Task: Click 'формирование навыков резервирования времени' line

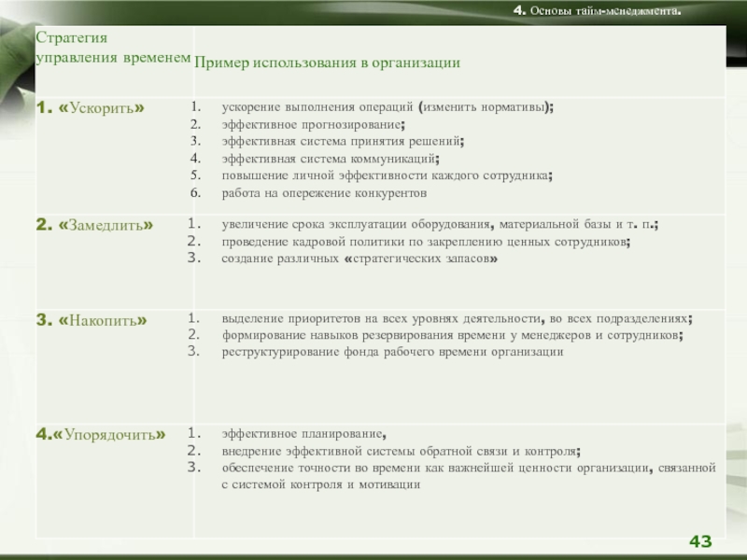Action: [453, 335]
